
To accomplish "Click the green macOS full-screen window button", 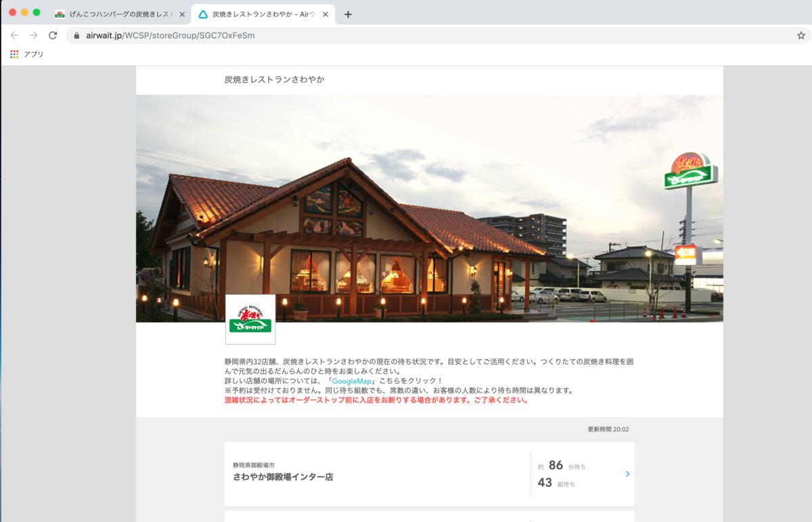I will click(37, 13).
